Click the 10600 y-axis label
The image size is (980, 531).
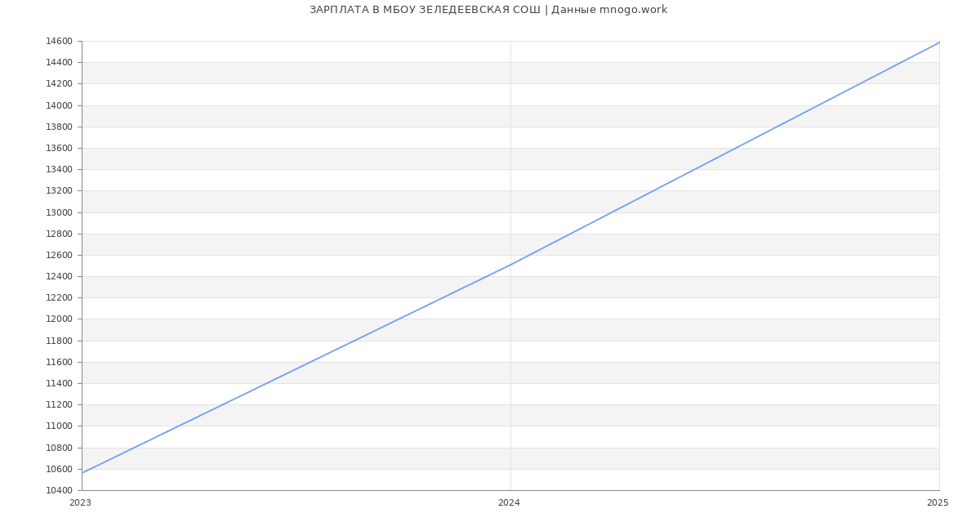pyautogui.click(x=59, y=470)
